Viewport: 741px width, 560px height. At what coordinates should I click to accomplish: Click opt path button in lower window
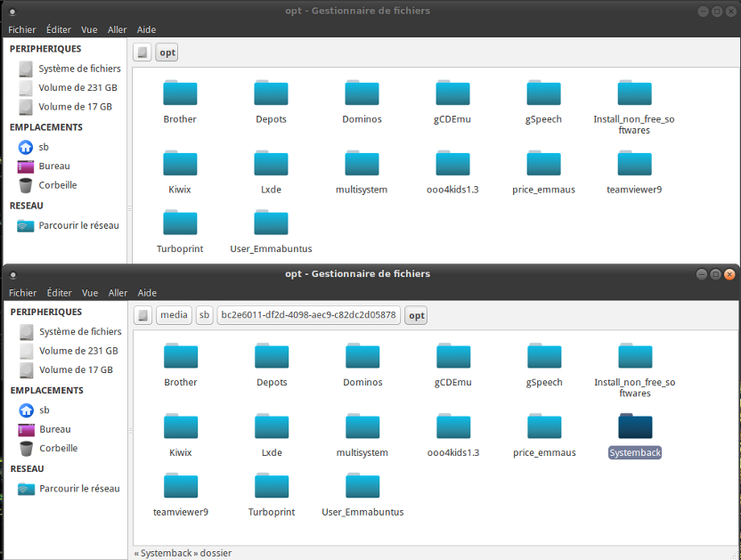(416, 316)
